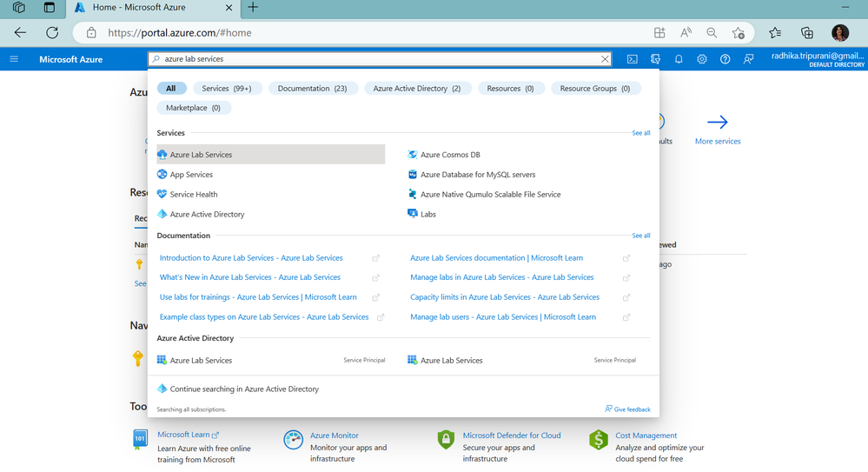This screenshot has width=868, height=472.
Task: Click the Defender for Cloud shield icon
Action: click(x=446, y=440)
